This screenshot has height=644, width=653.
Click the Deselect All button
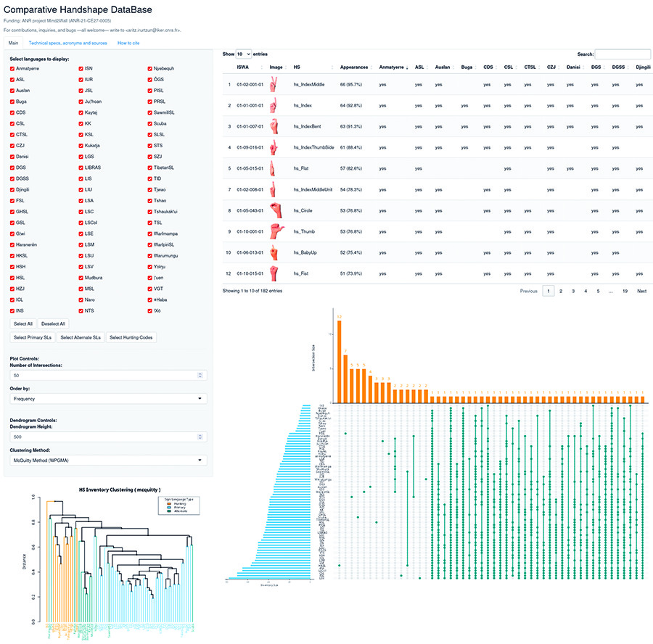[52, 323]
